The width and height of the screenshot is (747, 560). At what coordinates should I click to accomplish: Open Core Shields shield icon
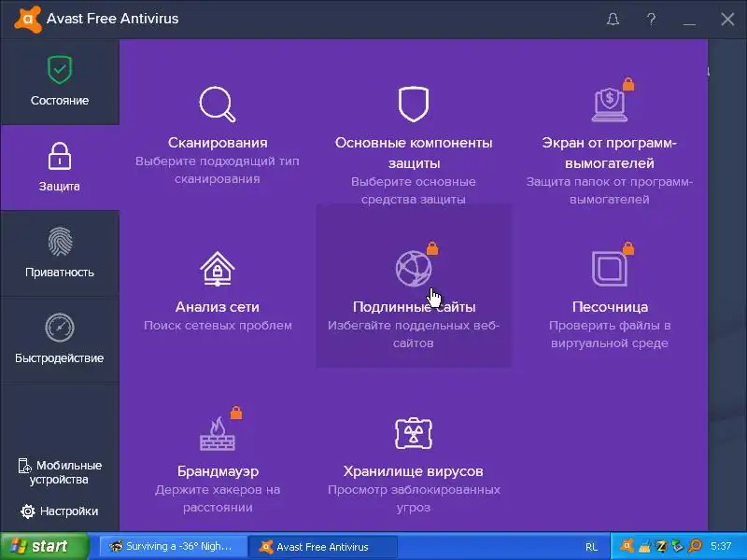coord(413,104)
